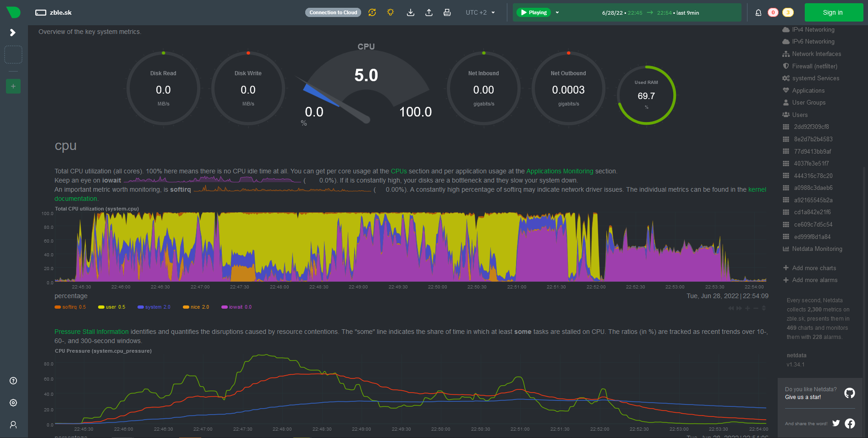
Task: Click the update check icon in the top bar
Action: click(x=372, y=12)
